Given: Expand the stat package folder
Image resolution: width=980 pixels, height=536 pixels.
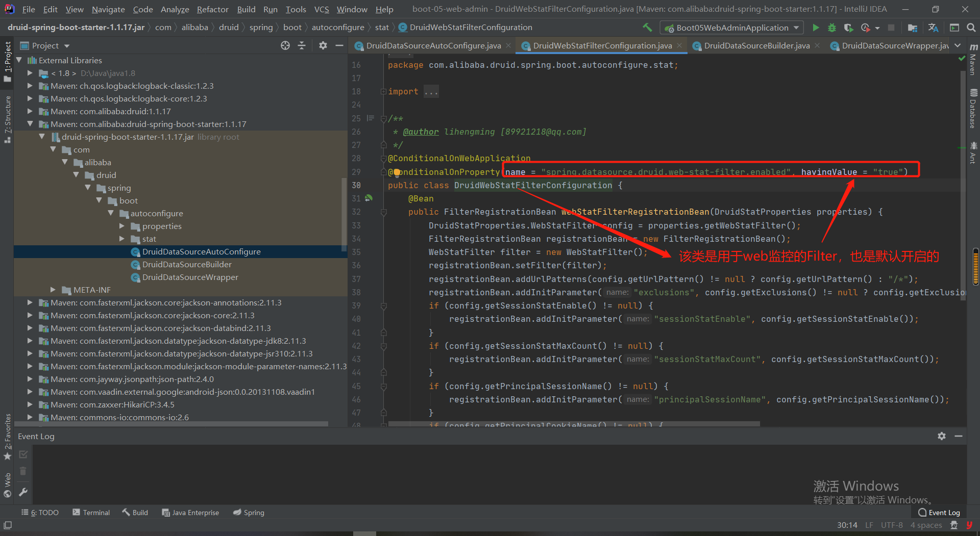Looking at the screenshot, I should (122, 239).
